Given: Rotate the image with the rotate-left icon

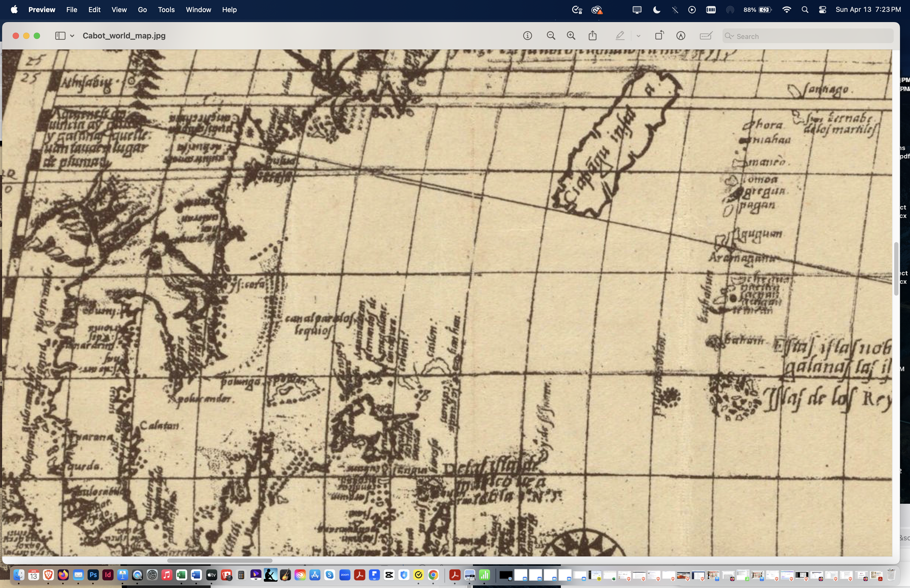Looking at the screenshot, I should [660, 36].
